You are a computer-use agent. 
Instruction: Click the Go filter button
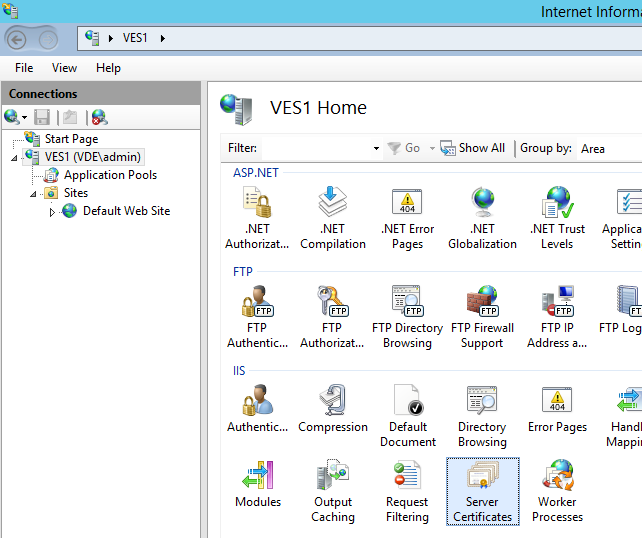[x=404, y=148]
